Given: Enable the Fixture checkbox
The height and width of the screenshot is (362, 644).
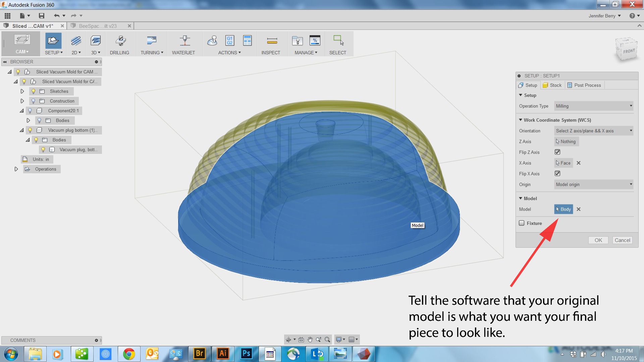Looking at the screenshot, I should tap(522, 223).
